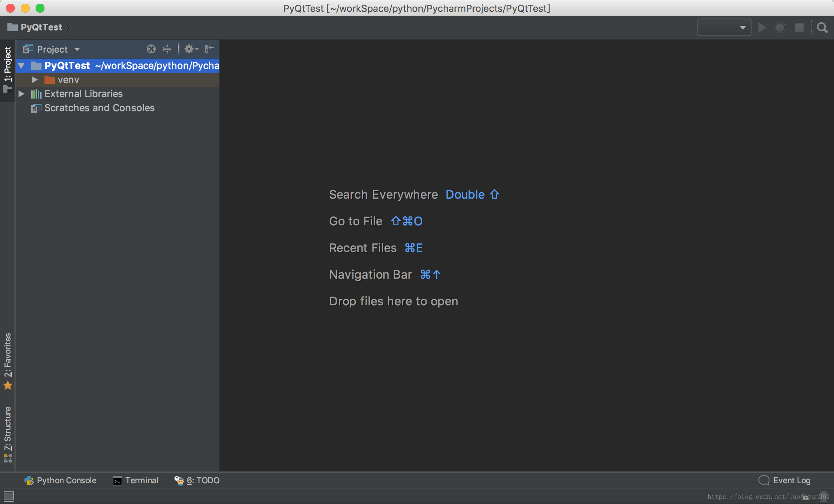Collapse the PyQtTest root folder
This screenshot has height=504, width=834.
pyautogui.click(x=21, y=66)
